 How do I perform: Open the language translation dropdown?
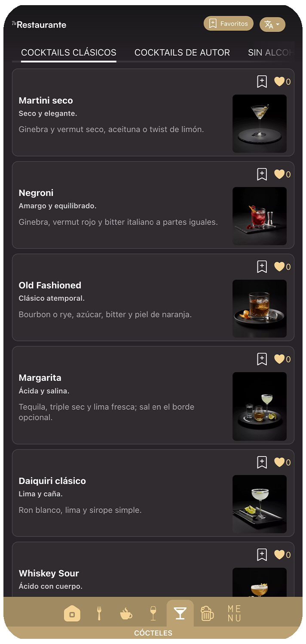point(272,24)
